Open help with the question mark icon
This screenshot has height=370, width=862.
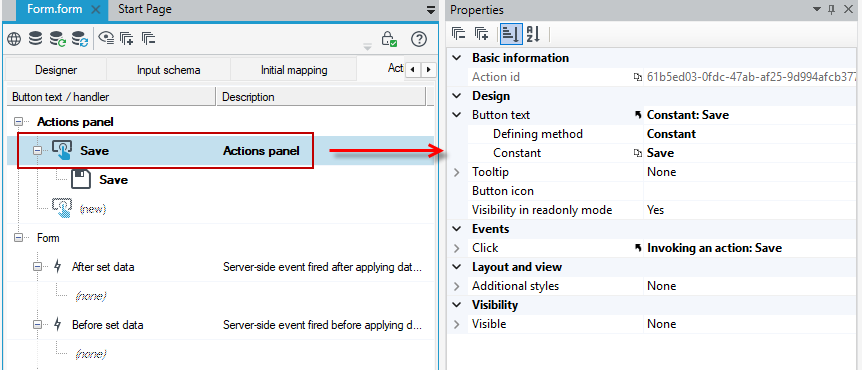click(x=419, y=38)
